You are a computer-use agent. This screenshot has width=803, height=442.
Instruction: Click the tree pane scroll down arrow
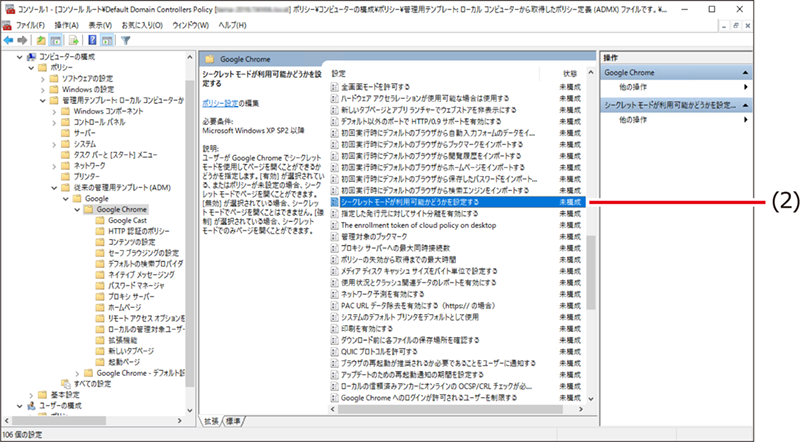click(190, 410)
